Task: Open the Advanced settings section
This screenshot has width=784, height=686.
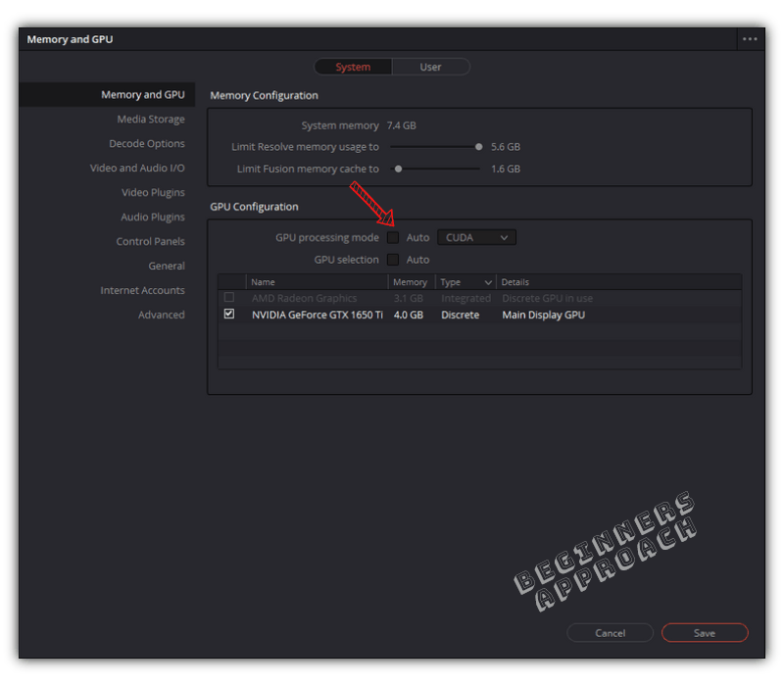Action: [x=162, y=315]
